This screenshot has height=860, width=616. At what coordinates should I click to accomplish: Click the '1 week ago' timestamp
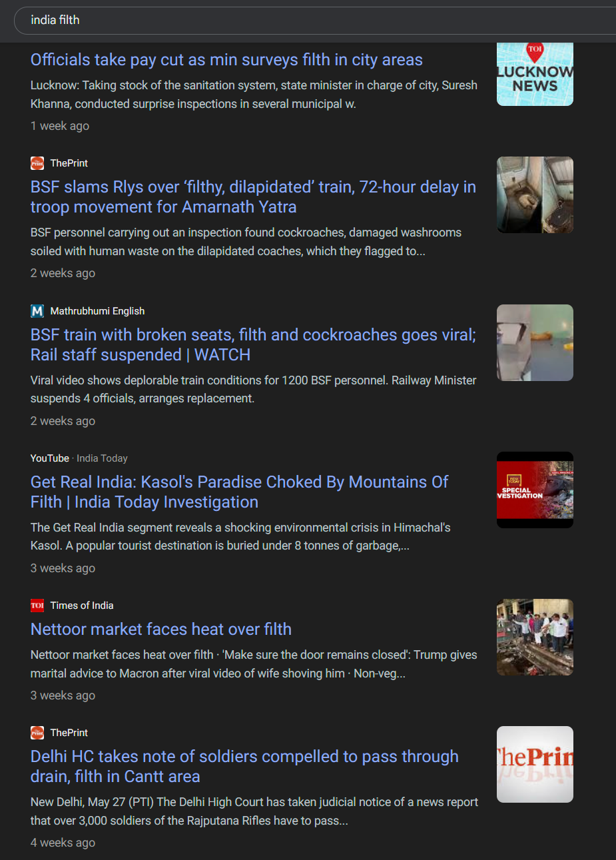click(60, 126)
